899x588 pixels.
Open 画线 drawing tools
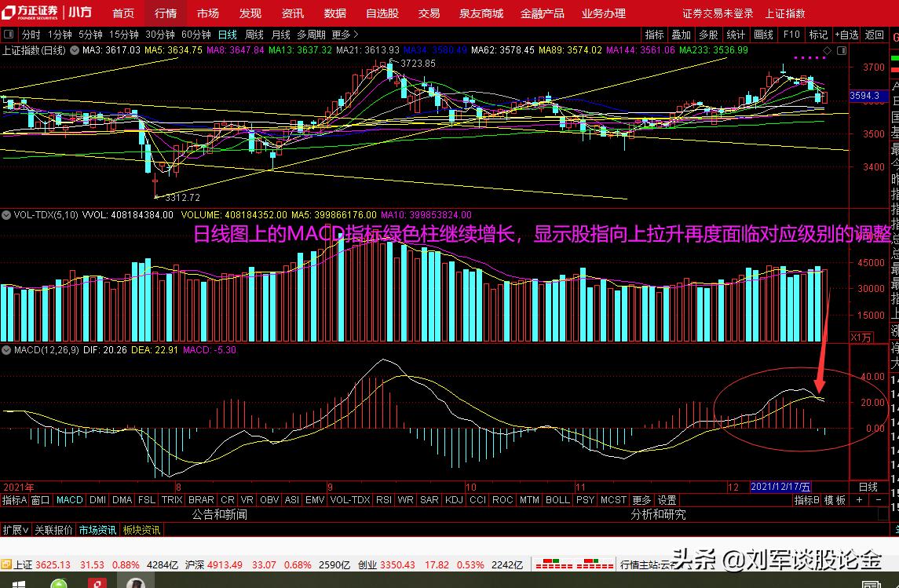764,35
